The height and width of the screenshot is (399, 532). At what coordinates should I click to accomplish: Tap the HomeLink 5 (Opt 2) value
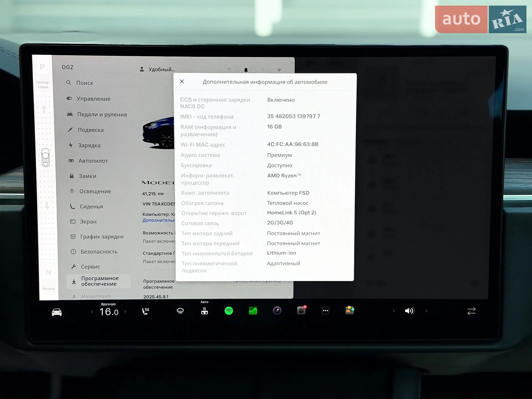click(x=291, y=213)
